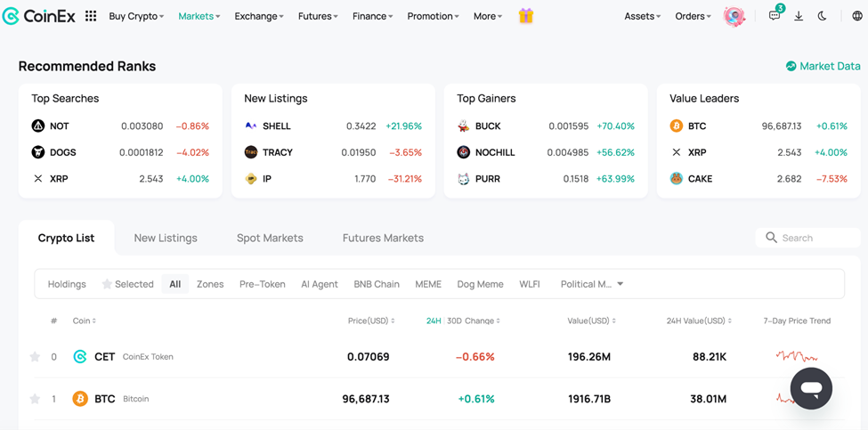Click the Market Data chart icon

(x=791, y=66)
